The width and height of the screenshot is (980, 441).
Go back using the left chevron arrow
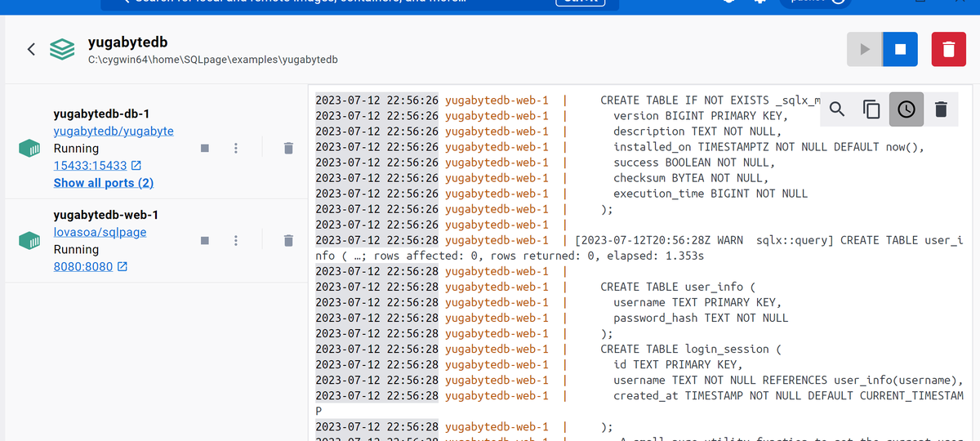point(31,49)
